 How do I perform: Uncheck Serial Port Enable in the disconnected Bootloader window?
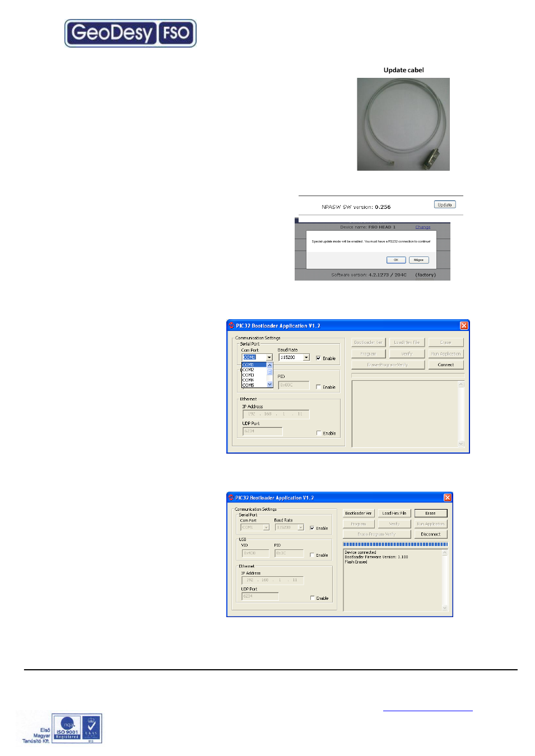[x=318, y=358]
